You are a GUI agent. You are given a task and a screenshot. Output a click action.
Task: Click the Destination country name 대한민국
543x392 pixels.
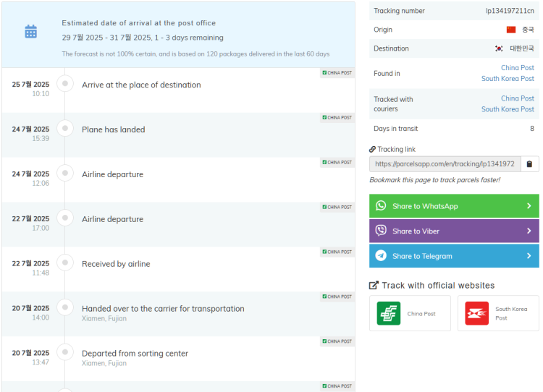(522, 48)
